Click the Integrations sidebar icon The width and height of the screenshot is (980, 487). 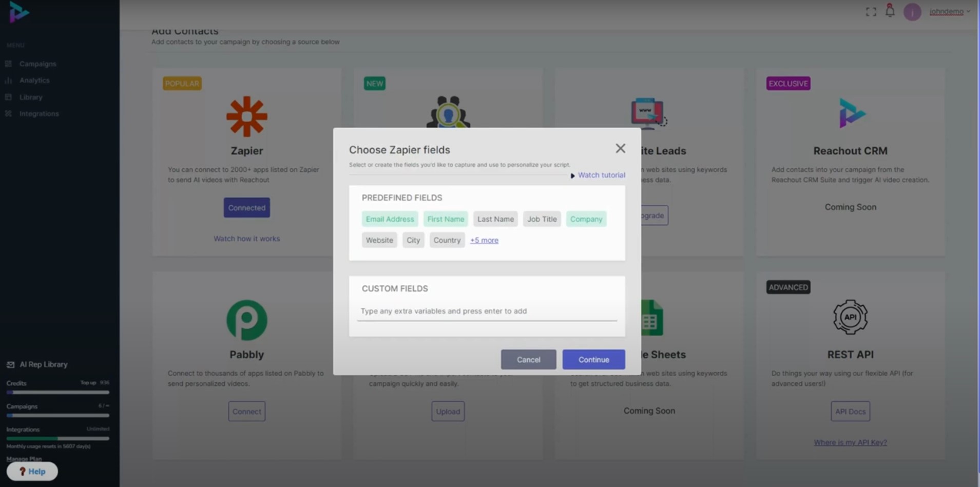pyautogui.click(x=8, y=113)
